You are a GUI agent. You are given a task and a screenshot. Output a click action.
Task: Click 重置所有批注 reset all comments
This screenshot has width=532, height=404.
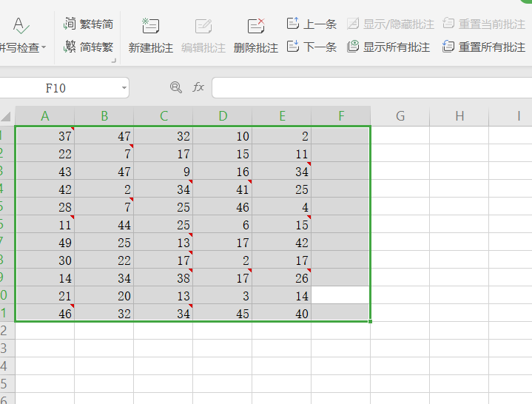484,47
